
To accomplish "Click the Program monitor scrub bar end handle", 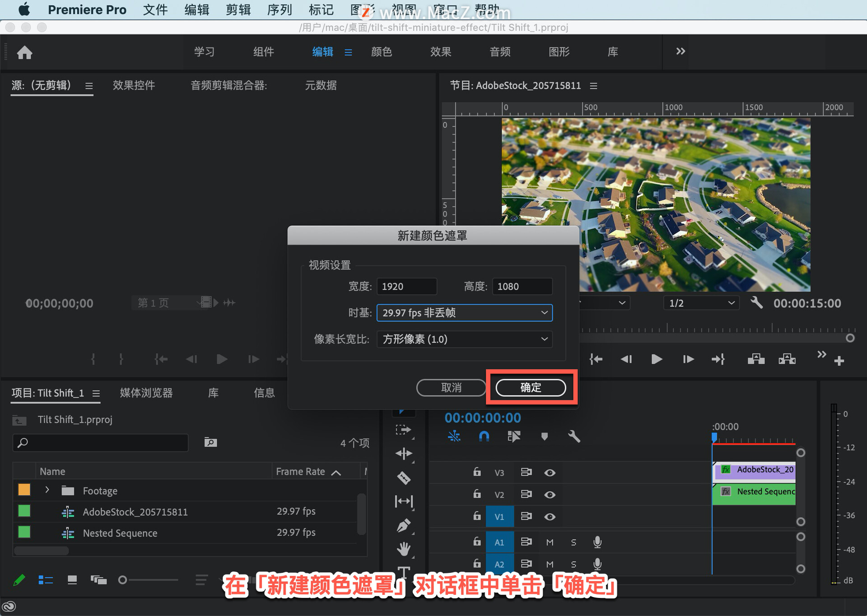I will tap(850, 338).
